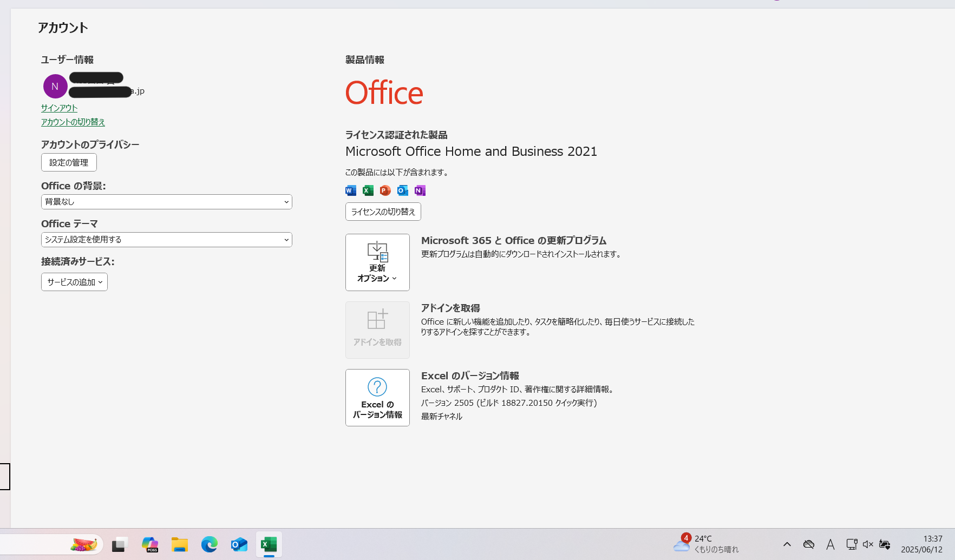Click the ライセンスの切り替え button
Image resolution: width=955 pixels, height=560 pixels.
[x=383, y=212]
